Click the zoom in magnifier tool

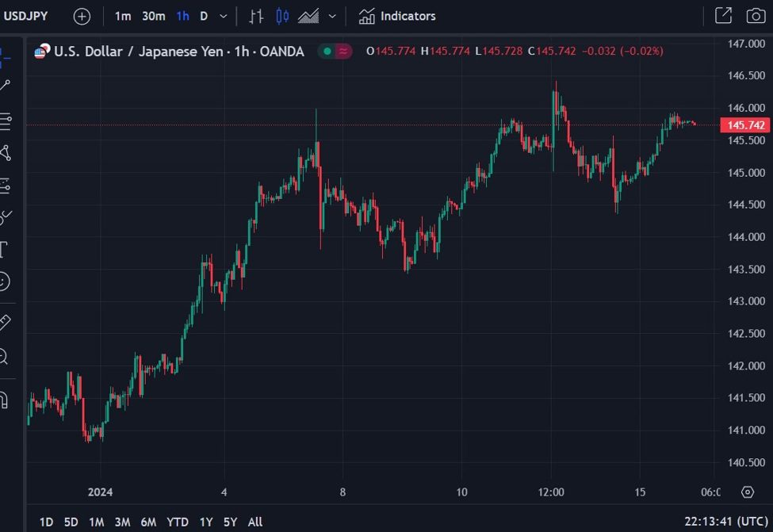click(4, 356)
